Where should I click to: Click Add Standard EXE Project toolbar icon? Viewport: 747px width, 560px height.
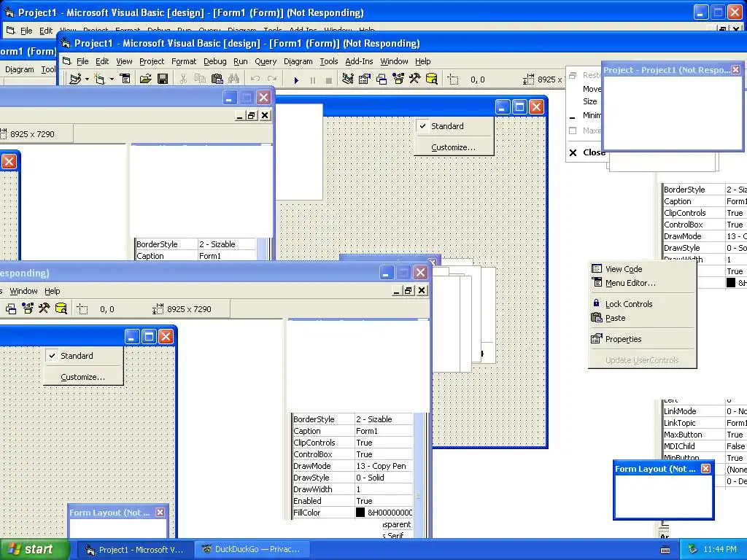75,79
